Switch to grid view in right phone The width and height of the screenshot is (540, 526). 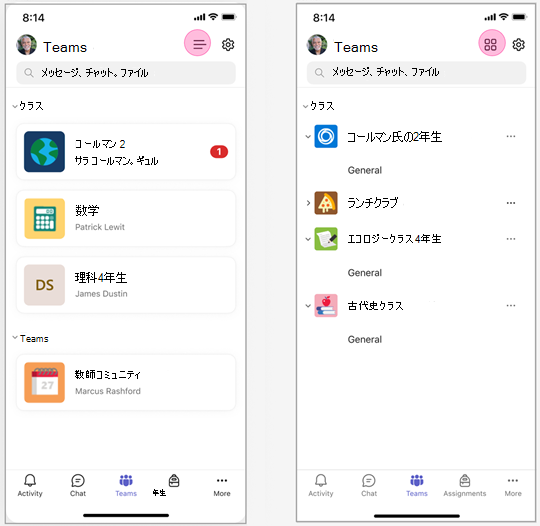tap(491, 43)
